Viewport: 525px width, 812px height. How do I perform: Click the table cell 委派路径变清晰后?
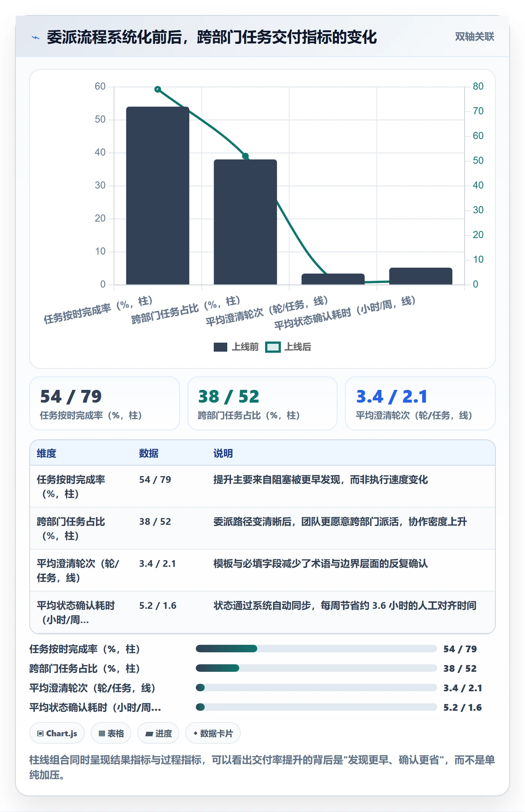coord(340,521)
